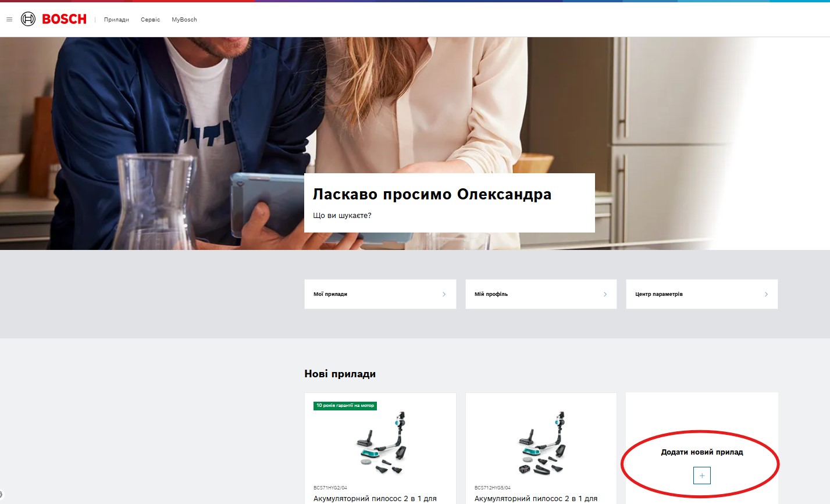830x504 pixels.
Task: Select MyBosch in the top navigation
Action: pyautogui.click(x=184, y=20)
